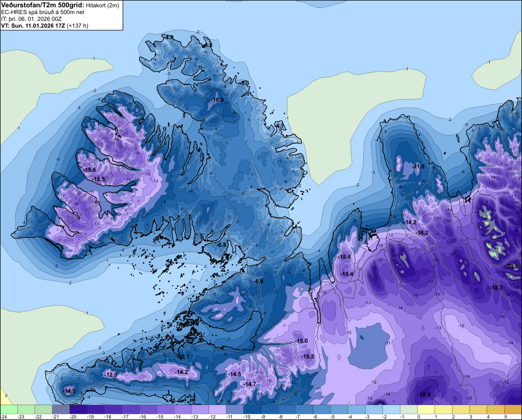Click the legend swatch labeled -14
The image size is (522, 420).
click(183, 410)
